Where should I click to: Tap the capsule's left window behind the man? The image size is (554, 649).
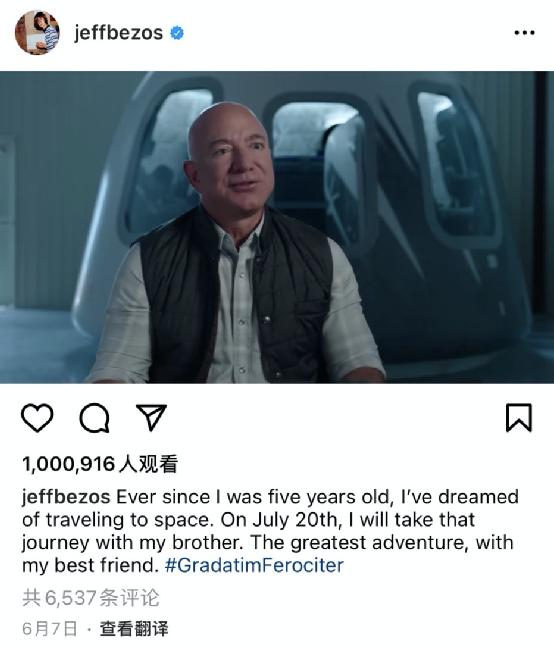(166, 161)
